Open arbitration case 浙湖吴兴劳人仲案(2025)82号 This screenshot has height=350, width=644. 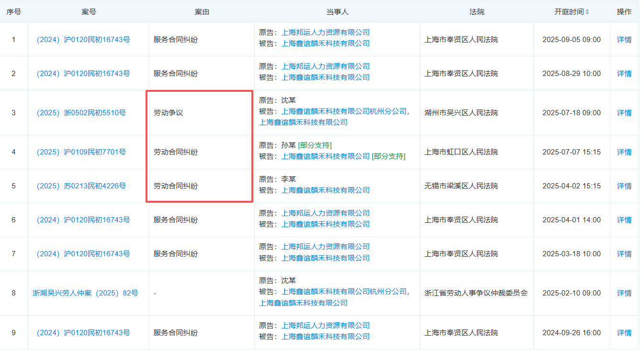tap(85, 293)
